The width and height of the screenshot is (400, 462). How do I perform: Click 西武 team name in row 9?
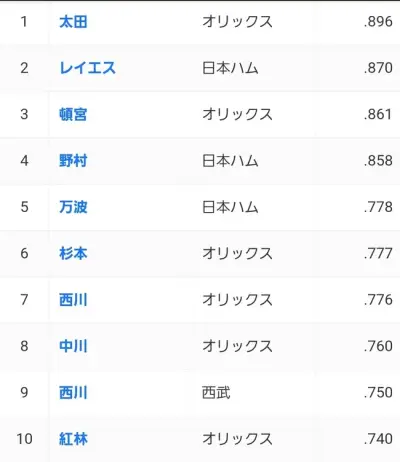pos(216,393)
